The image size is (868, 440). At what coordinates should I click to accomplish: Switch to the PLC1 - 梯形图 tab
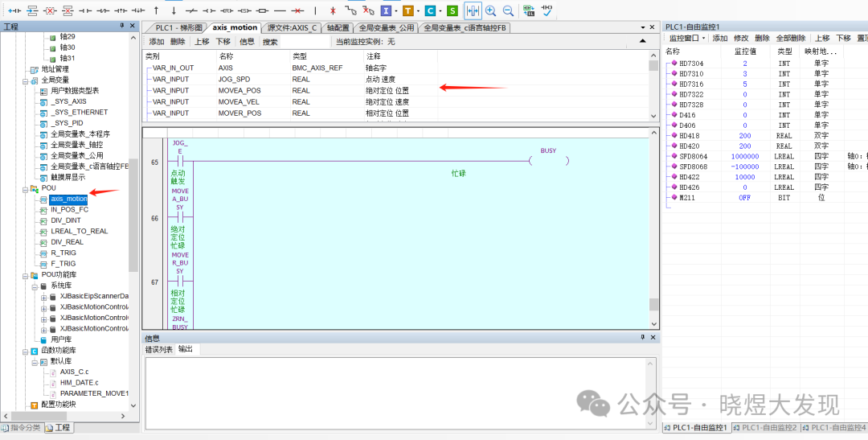(177, 27)
